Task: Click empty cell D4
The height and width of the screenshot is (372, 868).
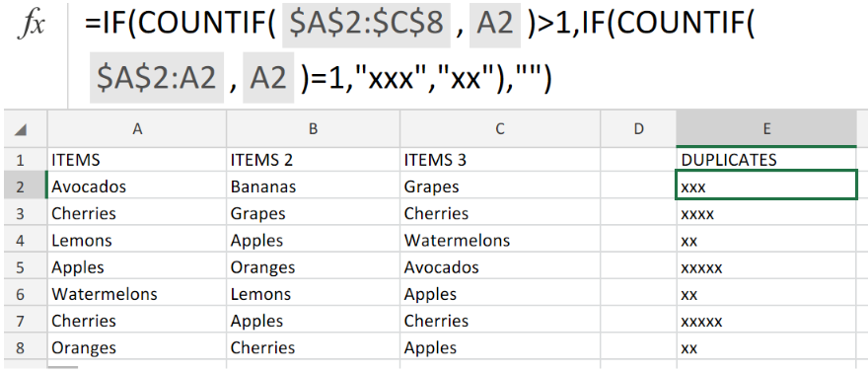Action: (x=639, y=241)
